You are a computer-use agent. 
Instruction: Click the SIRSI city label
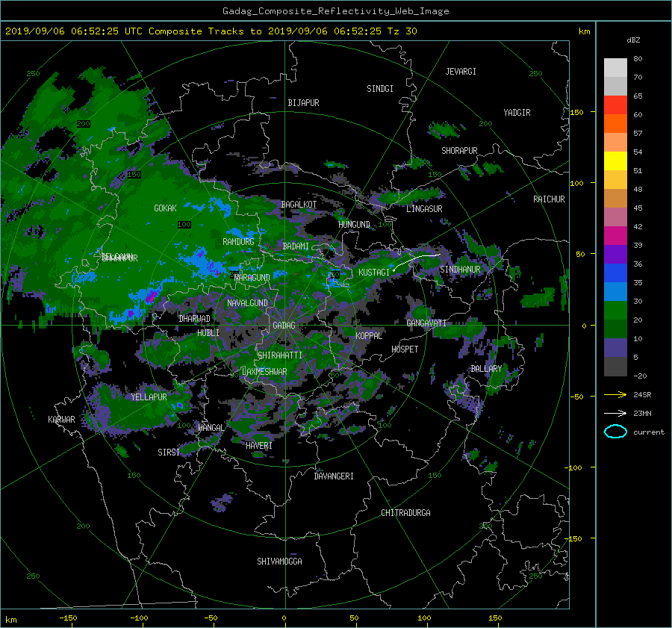click(169, 453)
